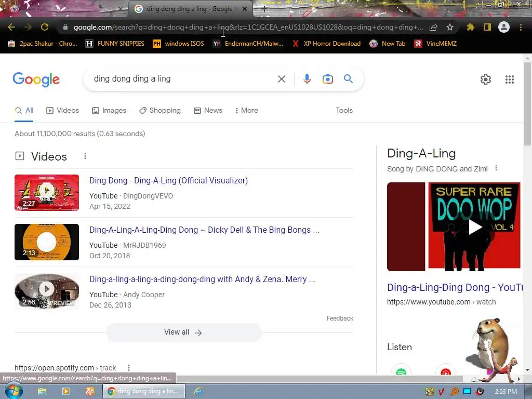The height and width of the screenshot is (399, 532).
Task: Open the Chrome profile avatar
Action: (504, 27)
